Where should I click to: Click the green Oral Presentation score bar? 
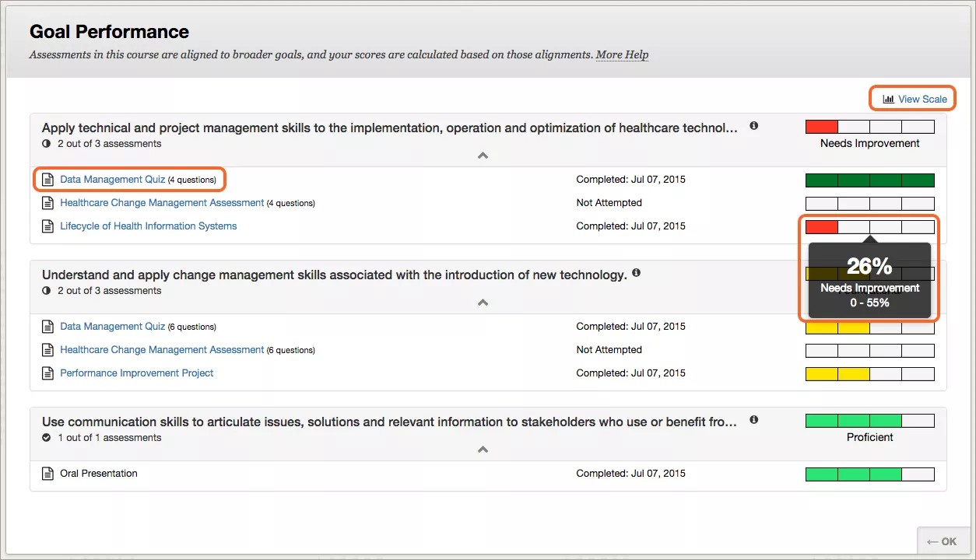869,474
